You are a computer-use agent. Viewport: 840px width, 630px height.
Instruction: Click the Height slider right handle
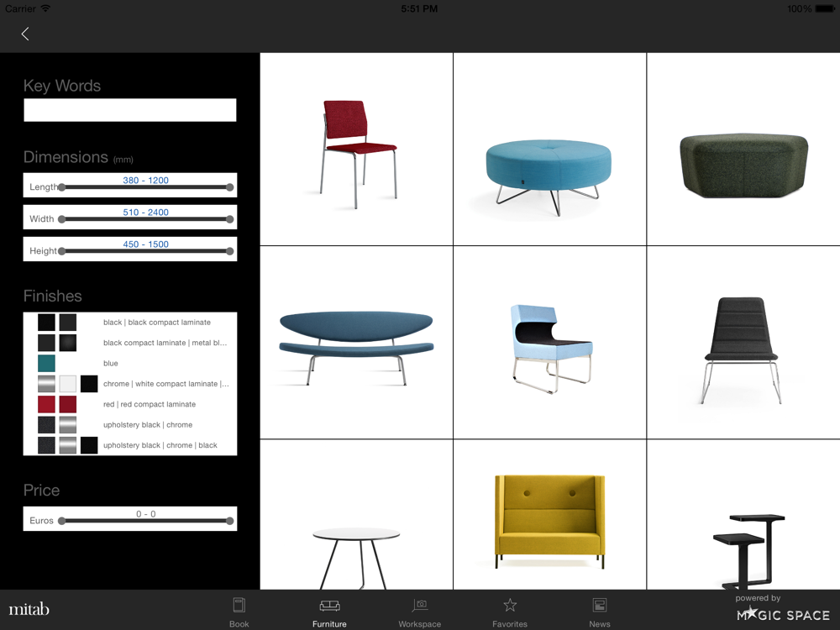(230, 251)
